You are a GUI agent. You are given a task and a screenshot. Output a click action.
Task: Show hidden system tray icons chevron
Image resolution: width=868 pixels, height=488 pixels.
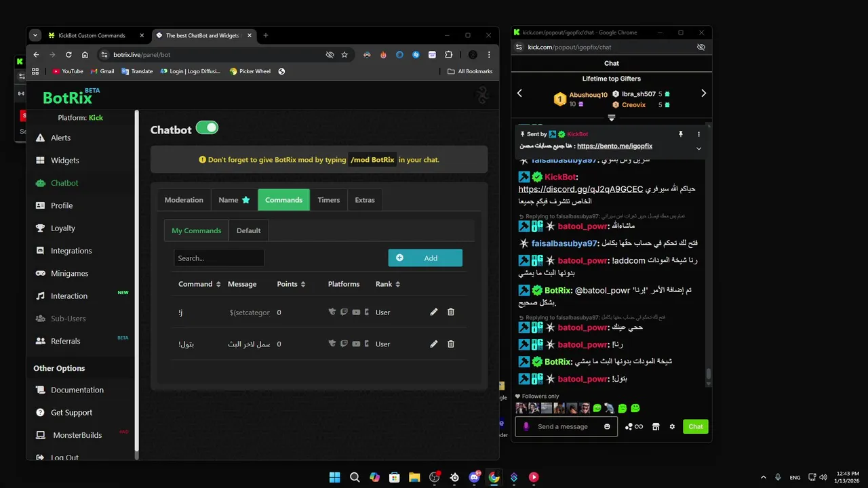(x=764, y=477)
